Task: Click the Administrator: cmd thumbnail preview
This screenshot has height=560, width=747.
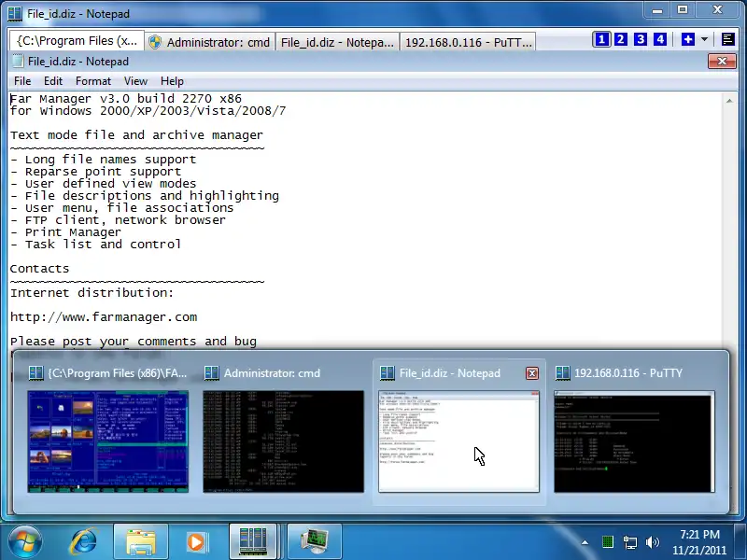Action: pyautogui.click(x=284, y=441)
